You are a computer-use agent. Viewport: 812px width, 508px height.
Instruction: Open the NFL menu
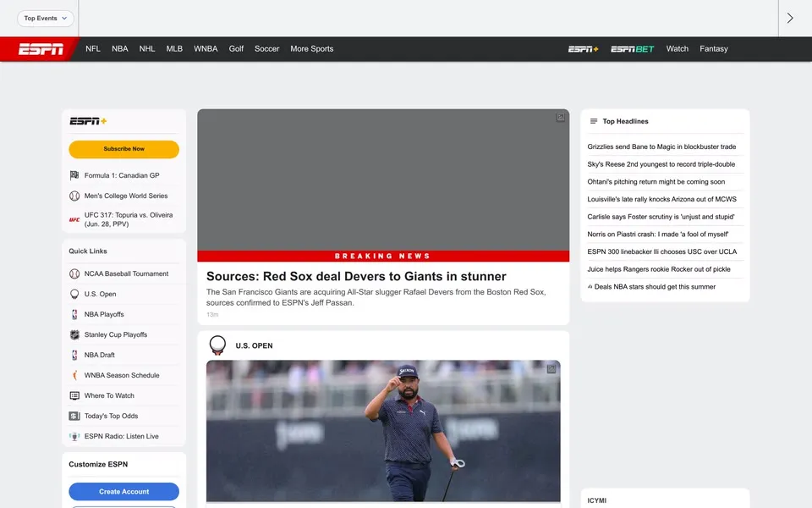tap(93, 49)
